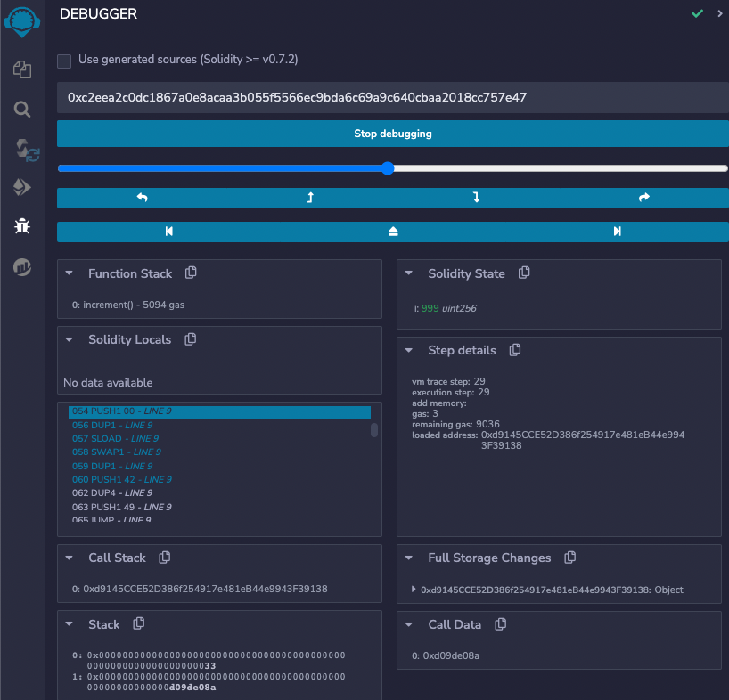Click remaining gas: 9036 line

click(x=455, y=425)
